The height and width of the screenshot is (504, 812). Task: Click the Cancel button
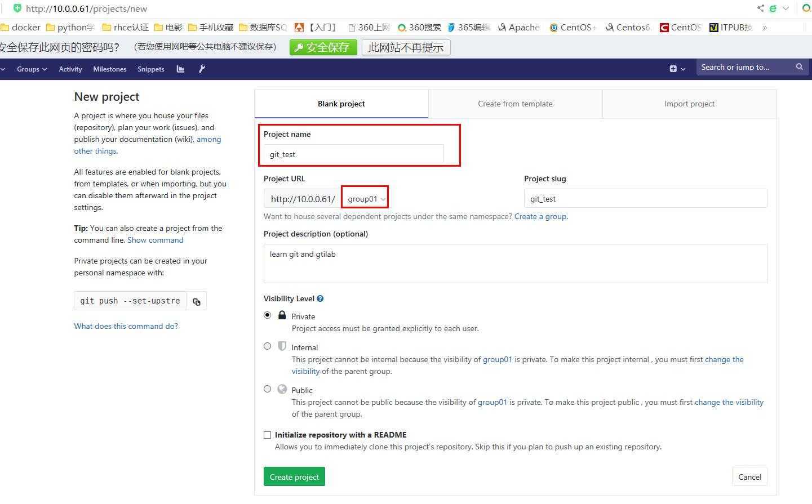pos(749,476)
